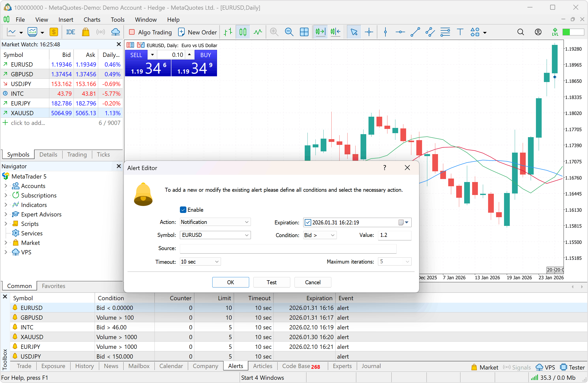Switch to the Journal toolbox tab

(x=371, y=366)
